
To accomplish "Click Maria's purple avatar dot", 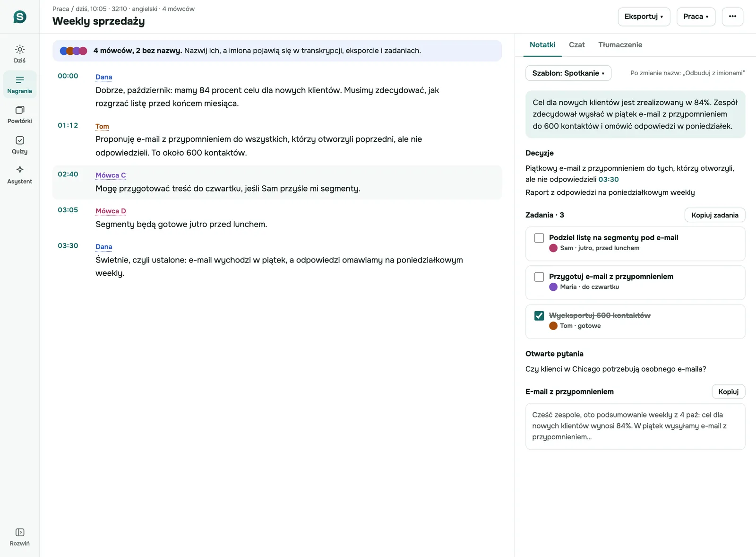I will 553,287.
